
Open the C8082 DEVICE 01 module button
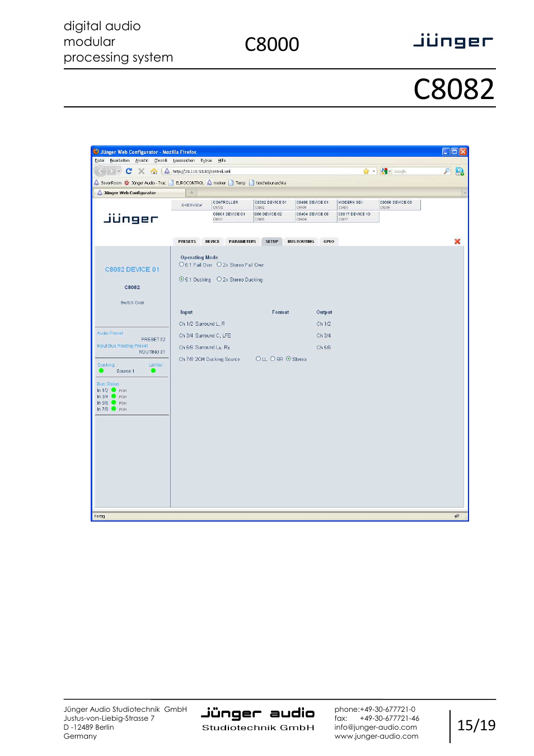[275, 205]
